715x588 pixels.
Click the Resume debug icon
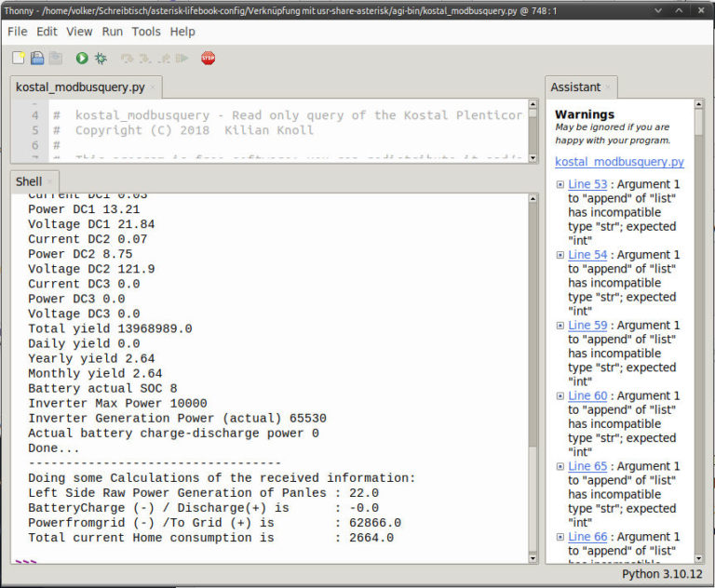181,58
